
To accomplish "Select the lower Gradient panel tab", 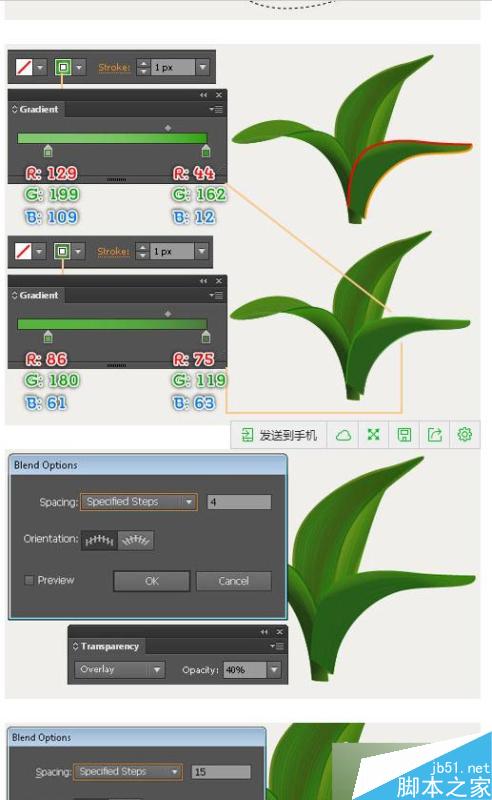I will point(36,295).
